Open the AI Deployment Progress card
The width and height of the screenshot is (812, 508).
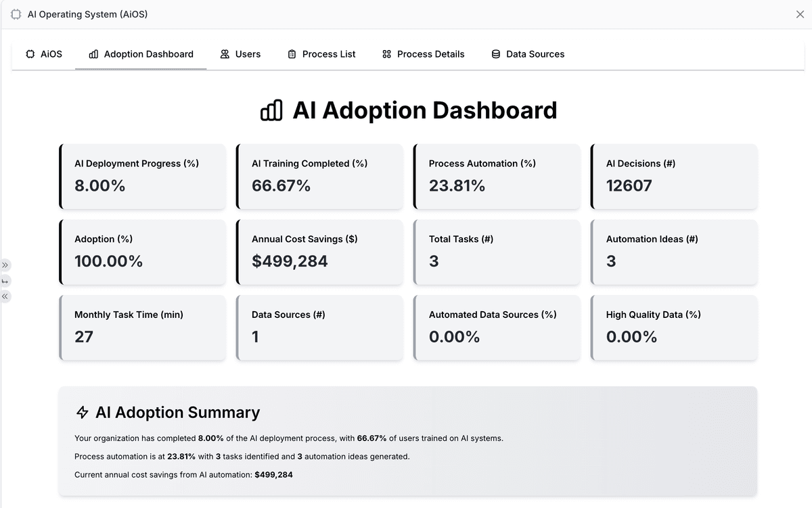(x=143, y=176)
